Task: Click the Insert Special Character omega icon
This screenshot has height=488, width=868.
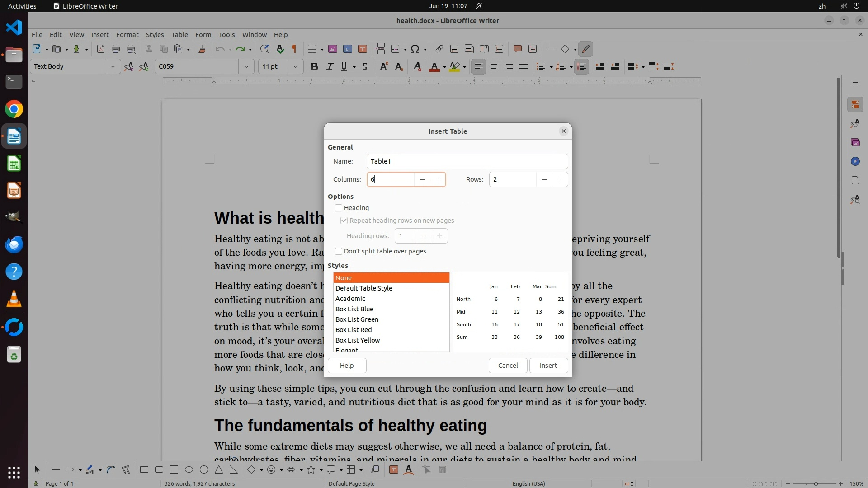Action: [415, 49]
